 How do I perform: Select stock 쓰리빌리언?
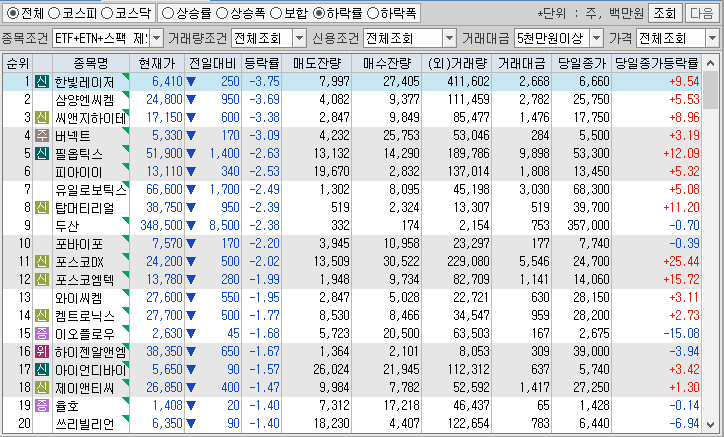click(84, 424)
